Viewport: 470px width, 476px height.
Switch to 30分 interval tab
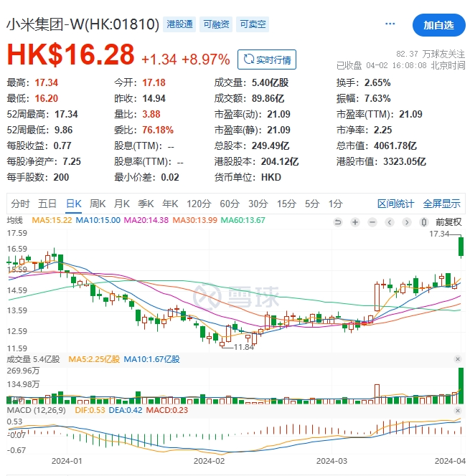tap(258, 204)
